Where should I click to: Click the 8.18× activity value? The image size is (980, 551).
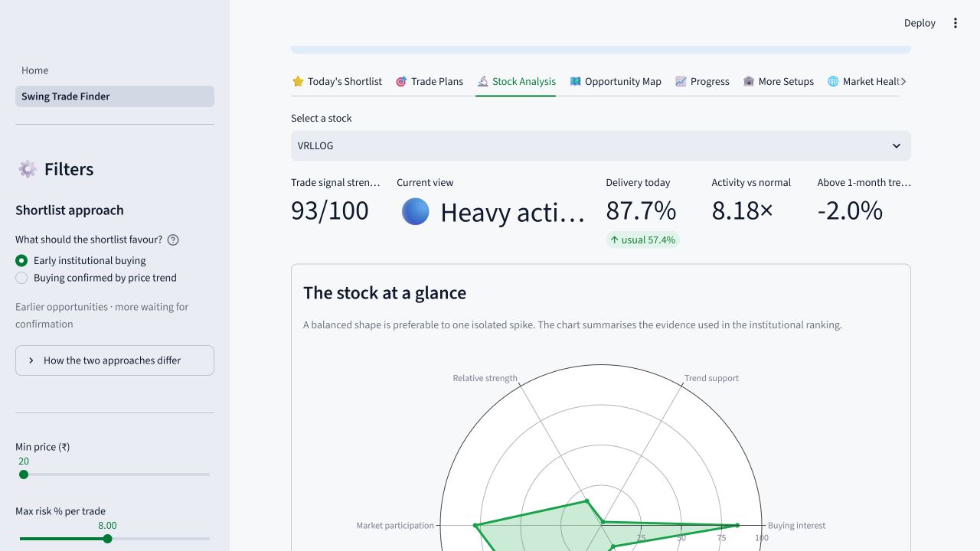742,210
